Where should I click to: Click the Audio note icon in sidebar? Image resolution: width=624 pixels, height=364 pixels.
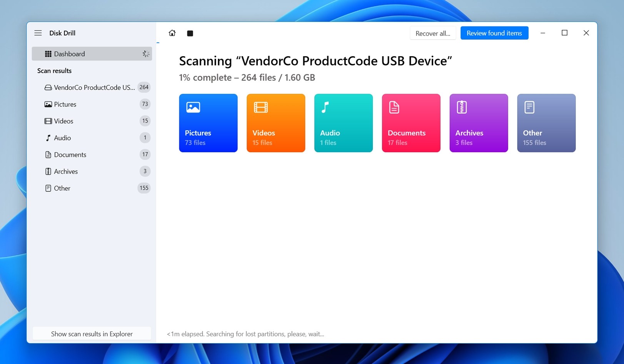(48, 138)
